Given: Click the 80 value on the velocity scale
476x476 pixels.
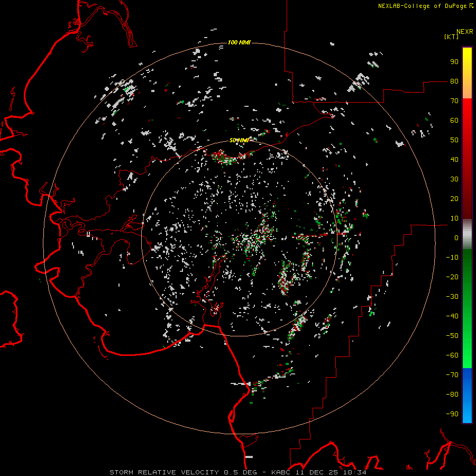Looking at the screenshot, I should pos(454,81).
